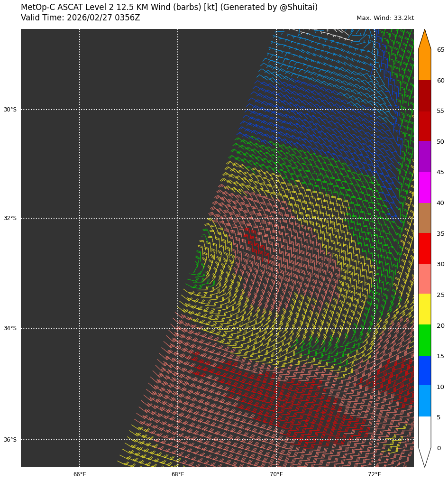The width and height of the screenshot is (448, 481).
Task: Select the salmon 25–30 kt colorbar segment
Action: click(x=424, y=279)
